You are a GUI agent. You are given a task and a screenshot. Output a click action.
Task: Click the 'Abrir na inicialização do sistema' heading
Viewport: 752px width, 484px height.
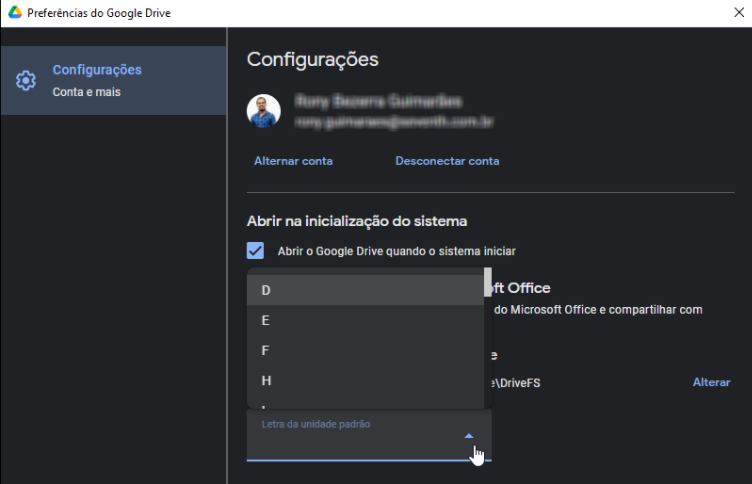coord(357,221)
